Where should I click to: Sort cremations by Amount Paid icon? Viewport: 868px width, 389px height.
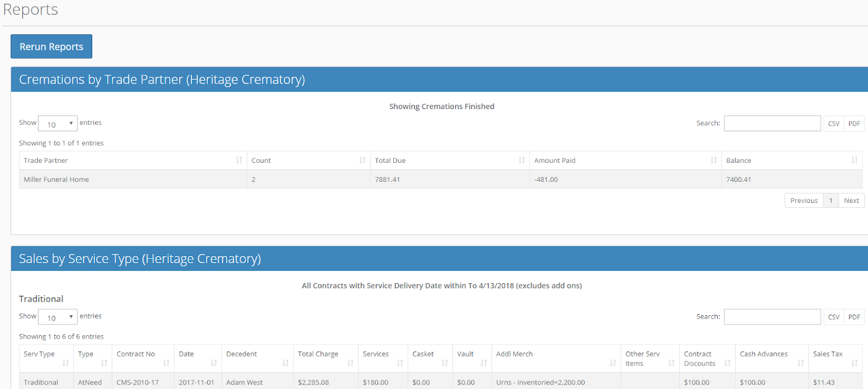point(713,160)
